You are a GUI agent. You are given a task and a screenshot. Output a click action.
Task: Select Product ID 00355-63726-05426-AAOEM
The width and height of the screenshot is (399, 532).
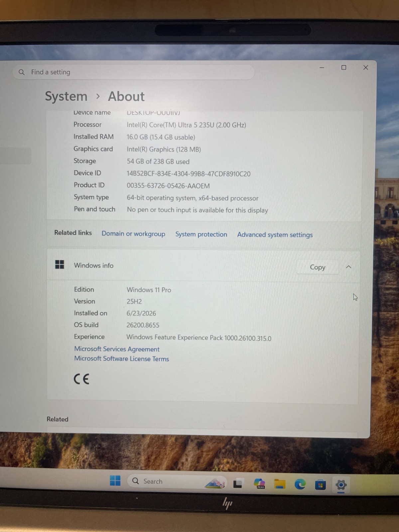click(168, 186)
